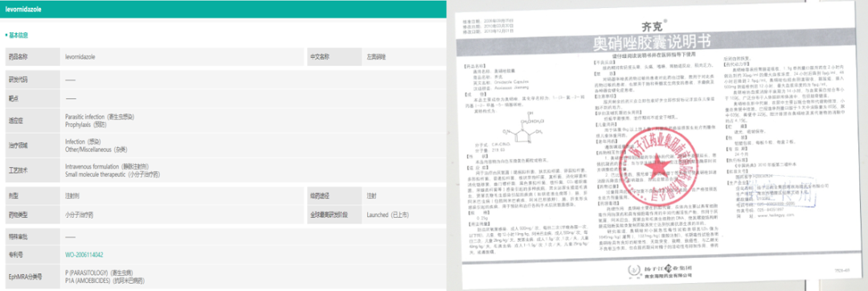Click the drug name value levornidazole
The height and width of the screenshot is (291, 868).
pos(80,56)
